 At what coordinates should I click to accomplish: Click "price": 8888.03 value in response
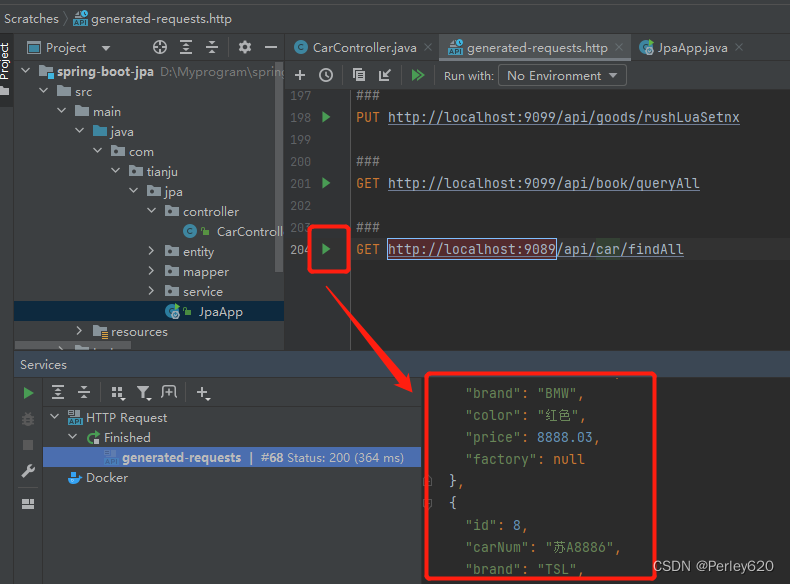564,437
